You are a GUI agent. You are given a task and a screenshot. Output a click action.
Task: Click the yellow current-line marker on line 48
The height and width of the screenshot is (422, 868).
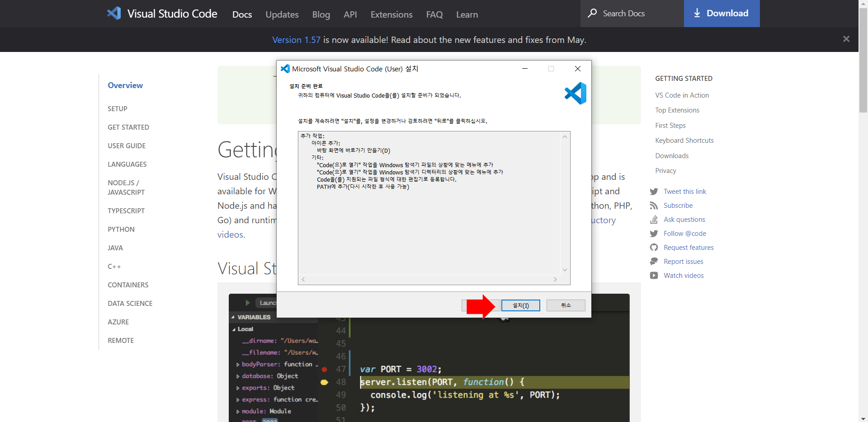point(324,382)
